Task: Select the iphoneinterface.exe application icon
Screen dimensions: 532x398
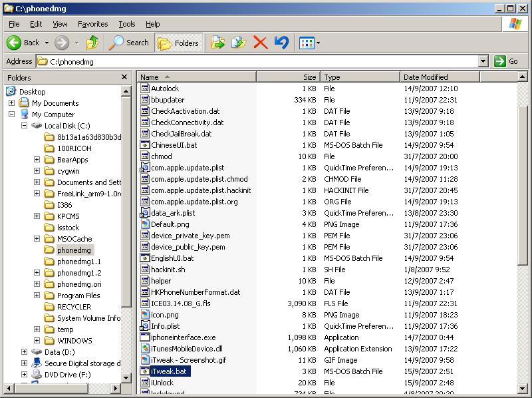Action: coord(145,337)
